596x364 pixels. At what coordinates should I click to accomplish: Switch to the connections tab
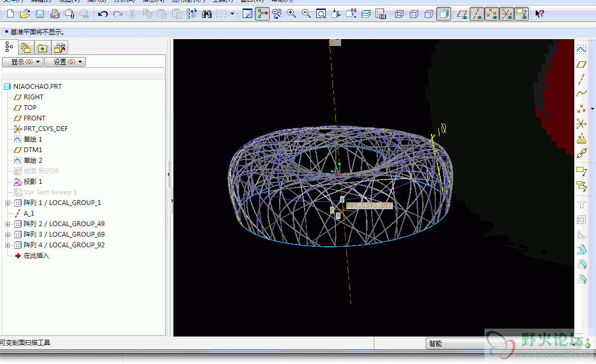point(60,48)
